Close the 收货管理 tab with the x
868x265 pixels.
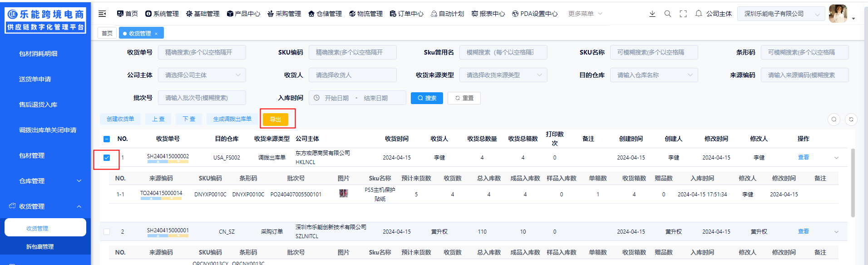click(156, 34)
